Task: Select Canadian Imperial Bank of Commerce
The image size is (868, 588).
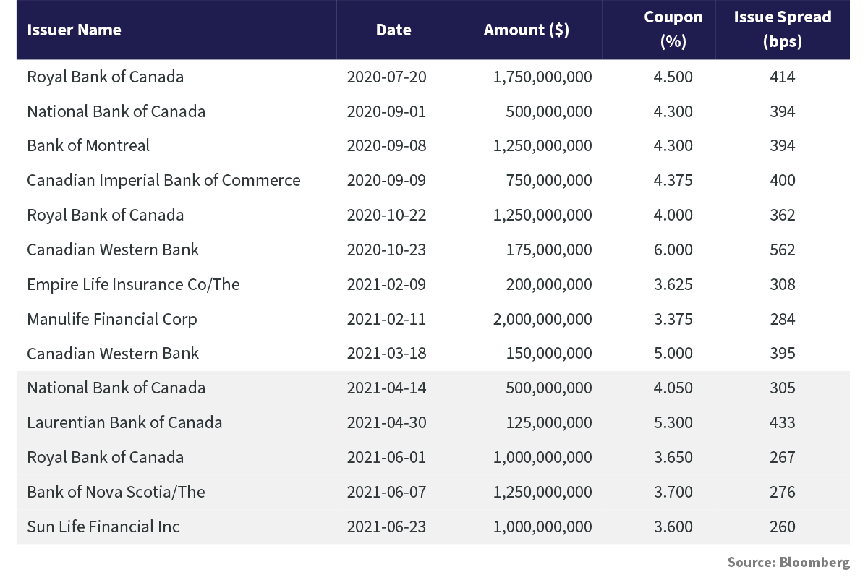Action: [163, 180]
